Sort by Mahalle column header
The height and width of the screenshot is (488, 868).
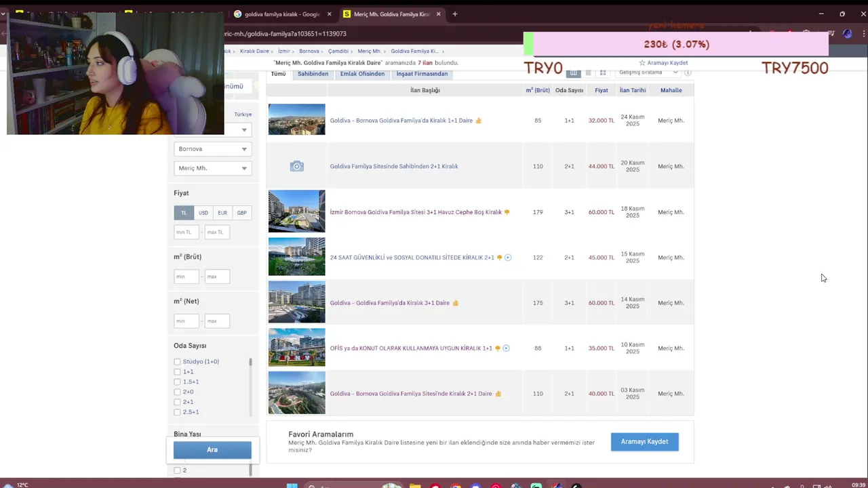[671, 90]
